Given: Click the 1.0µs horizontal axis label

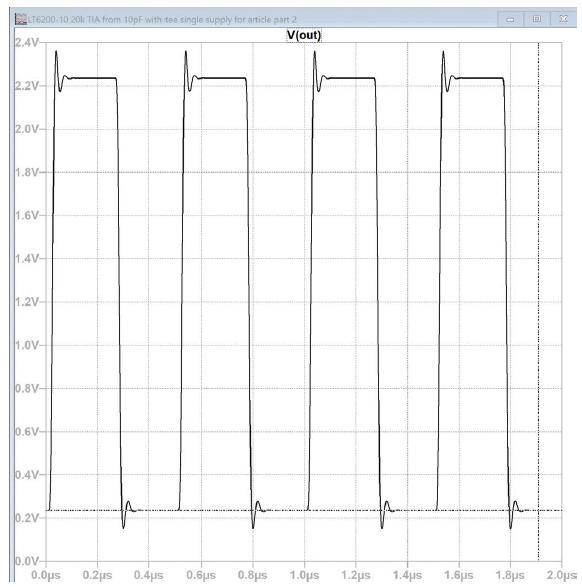Looking at the screenshot, I should pos(304,575).
